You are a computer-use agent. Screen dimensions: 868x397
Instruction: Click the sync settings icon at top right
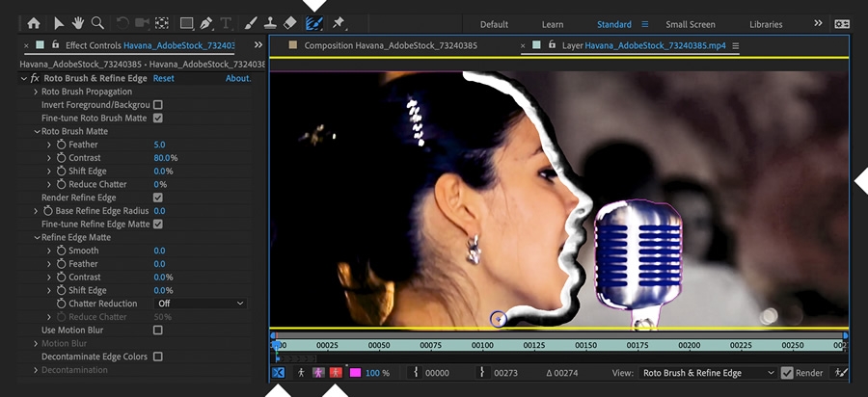click(842, 24)
